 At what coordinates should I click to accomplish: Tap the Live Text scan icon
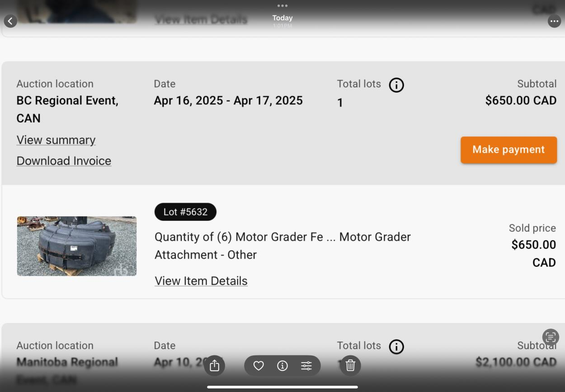point(551,337)
